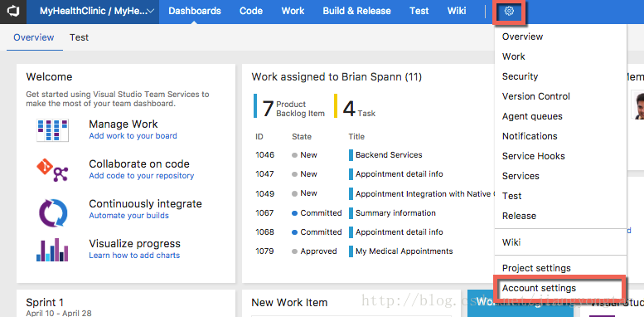Click the Committed state of item 1067

click(317, 213)
